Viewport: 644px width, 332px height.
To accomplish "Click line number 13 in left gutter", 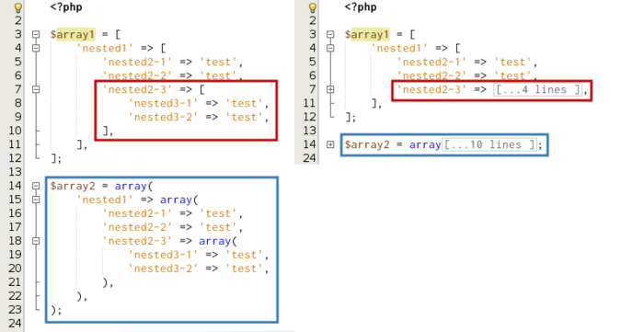I will (15, 172).
